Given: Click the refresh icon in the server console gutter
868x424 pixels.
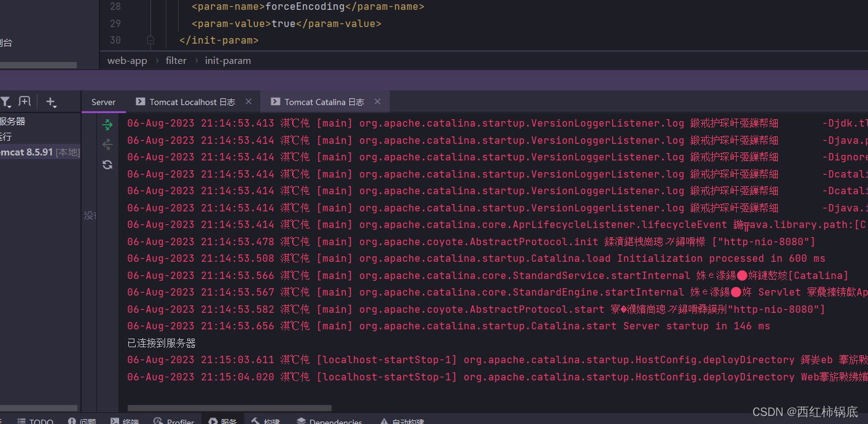Looking at the screenshot, I should [107, 165].
